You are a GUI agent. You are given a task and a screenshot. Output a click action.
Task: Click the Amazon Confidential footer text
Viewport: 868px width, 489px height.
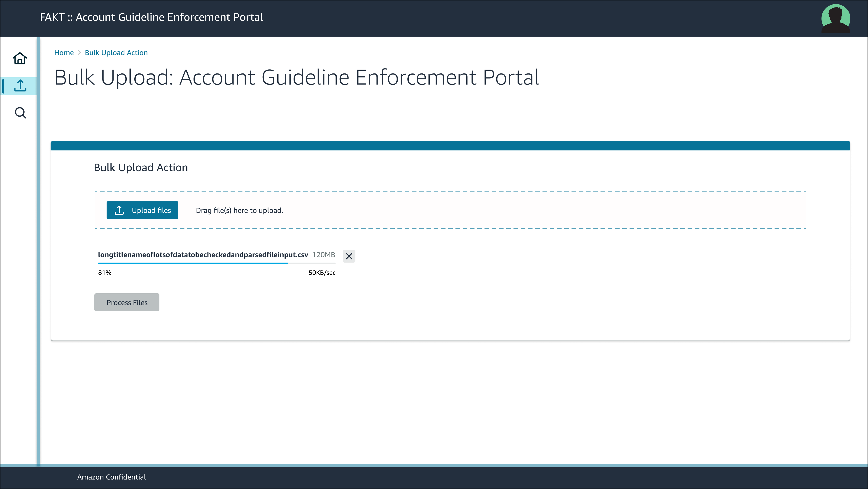(112, 477)
